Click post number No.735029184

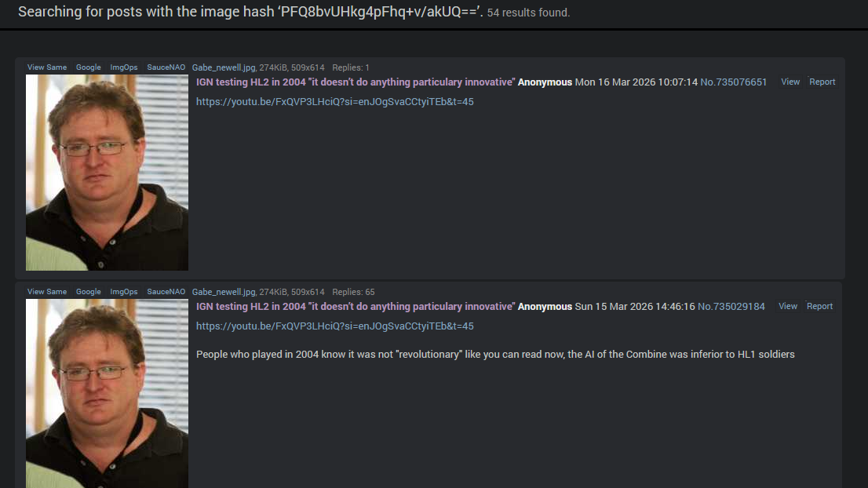coord(731,307)
